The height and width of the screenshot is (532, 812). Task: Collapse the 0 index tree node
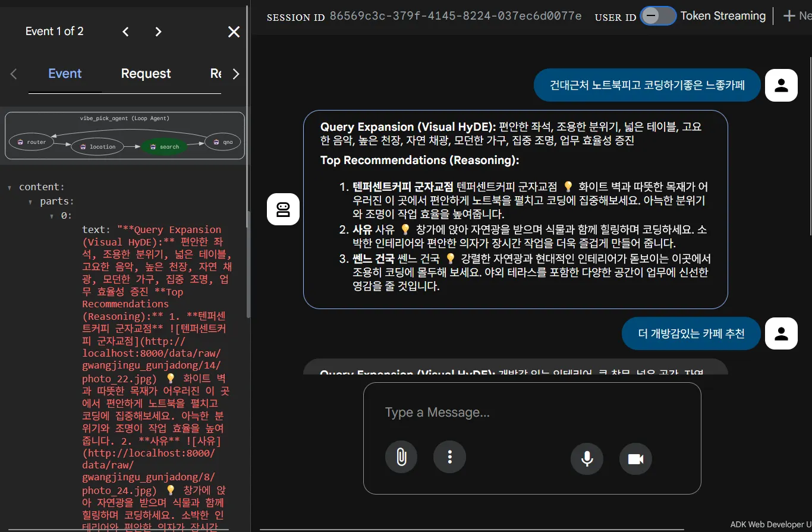[52, 216]
